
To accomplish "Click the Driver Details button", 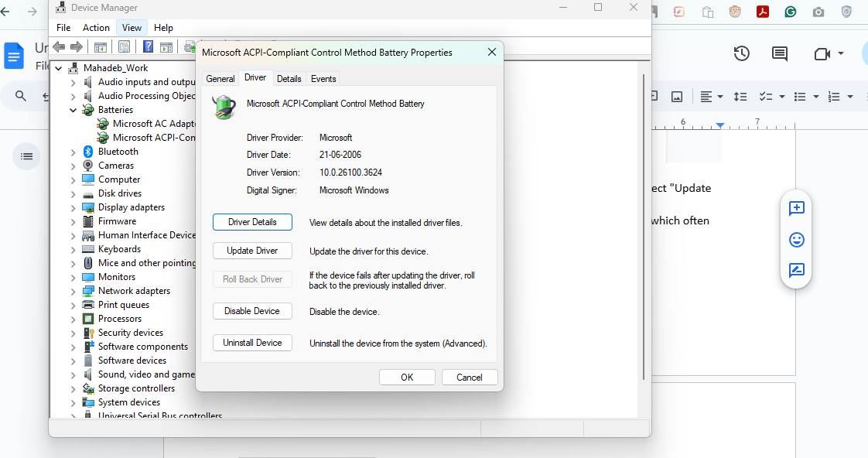I will (x=252, y=221).
